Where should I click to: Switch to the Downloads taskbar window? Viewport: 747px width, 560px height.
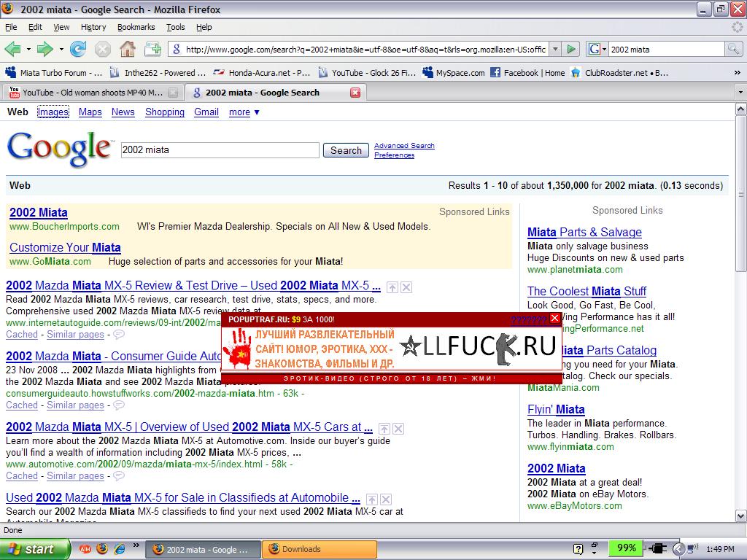(x=320, y=550)
